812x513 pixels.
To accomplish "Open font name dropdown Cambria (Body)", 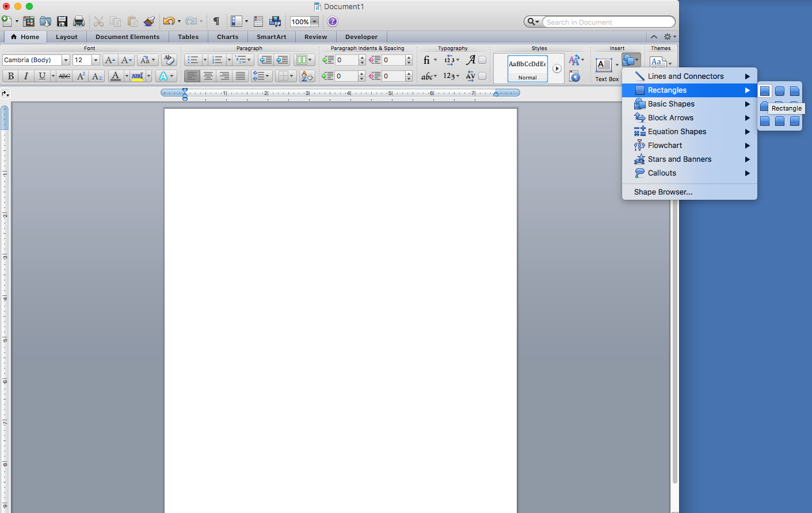I will pos(66,60).
